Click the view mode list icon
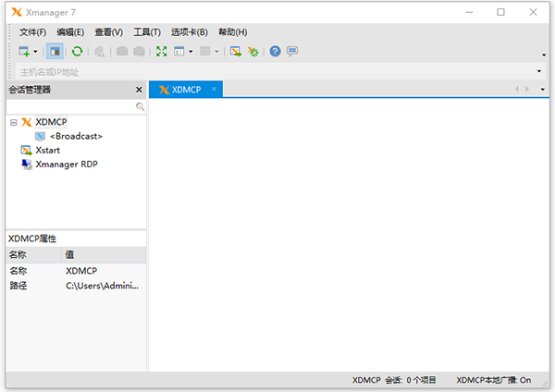Viewport: 555px width, 392px height. [179, 52]
